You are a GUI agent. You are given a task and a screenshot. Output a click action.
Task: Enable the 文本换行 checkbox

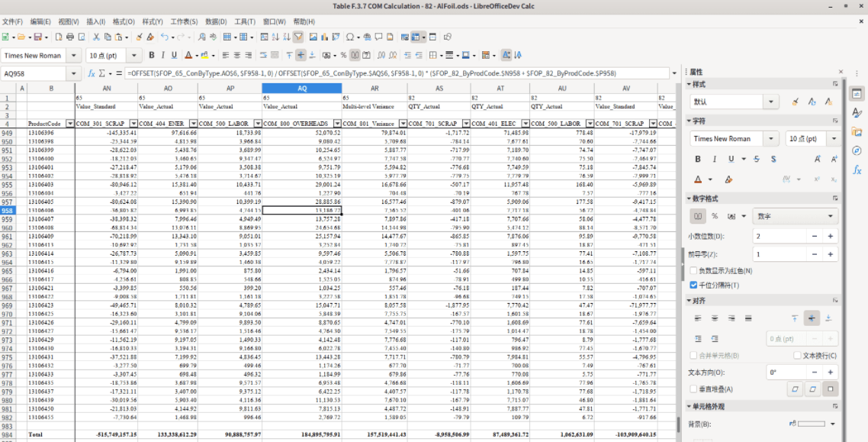797,356
